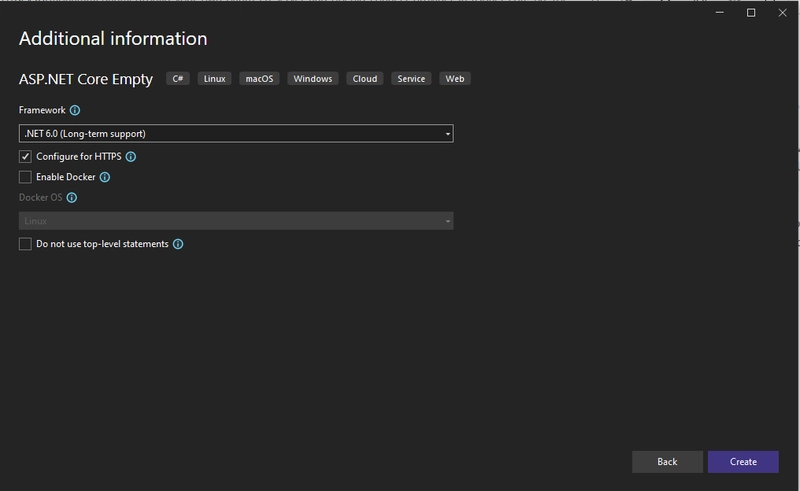Screen dimensions: 800x491
Task: Click the ASP.NET Core Empty template title
Action: pos(86,79)
